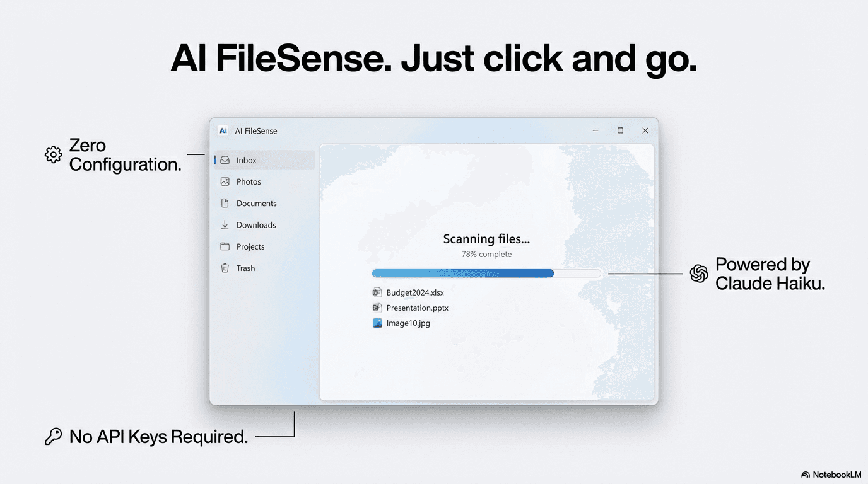Click the Photos image icon in the sidebar
This screenshot has width=868, height=484.
[x=225, y=181]
